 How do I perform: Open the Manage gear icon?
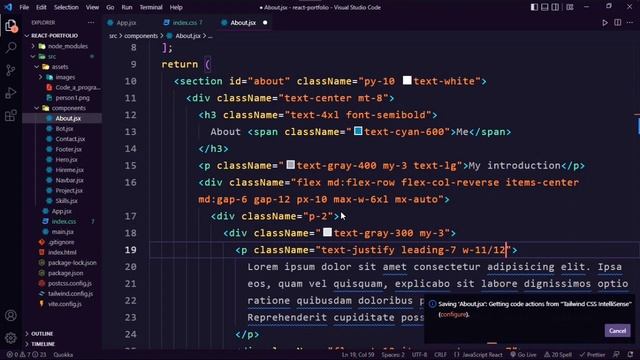11,338
